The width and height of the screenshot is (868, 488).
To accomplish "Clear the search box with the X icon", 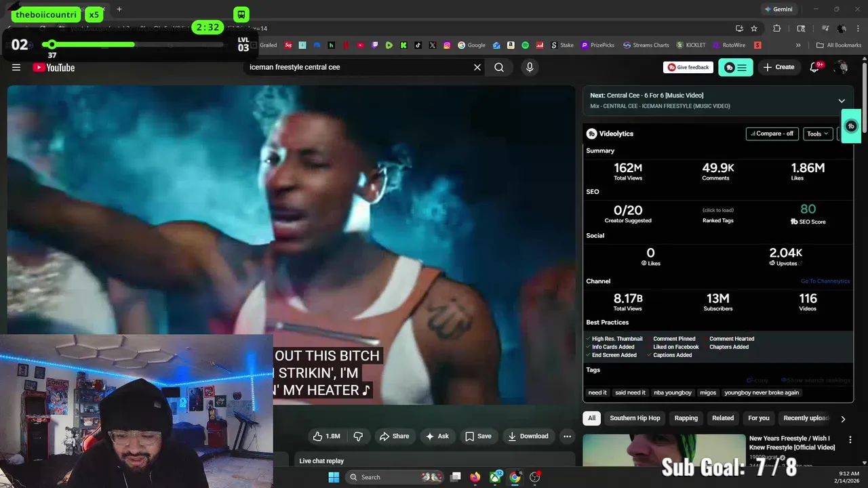I will point(477,67).
